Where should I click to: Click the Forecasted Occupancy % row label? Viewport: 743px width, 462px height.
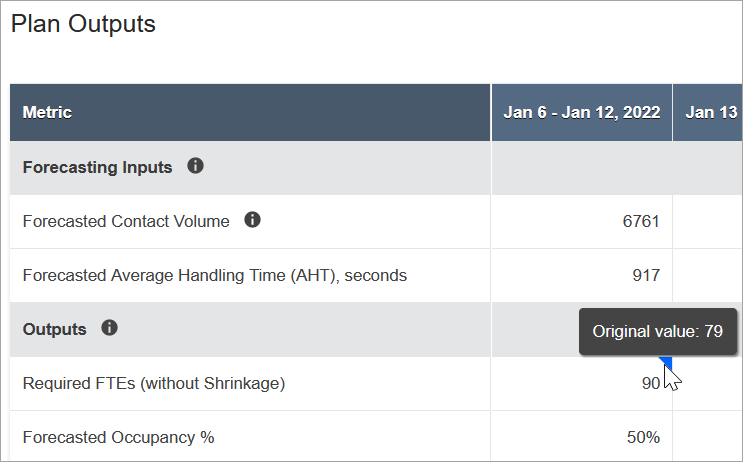pyautogui.click(x=118, y=437)
